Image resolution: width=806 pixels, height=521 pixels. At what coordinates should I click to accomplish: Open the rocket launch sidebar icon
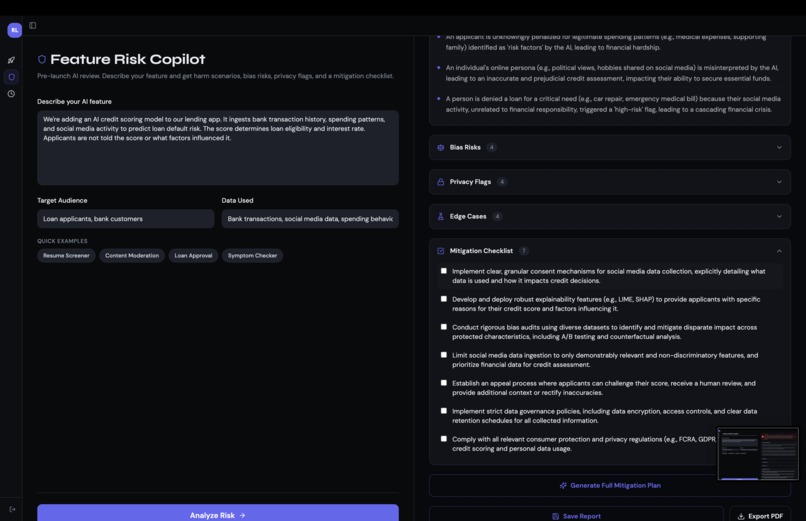(11, 60)
